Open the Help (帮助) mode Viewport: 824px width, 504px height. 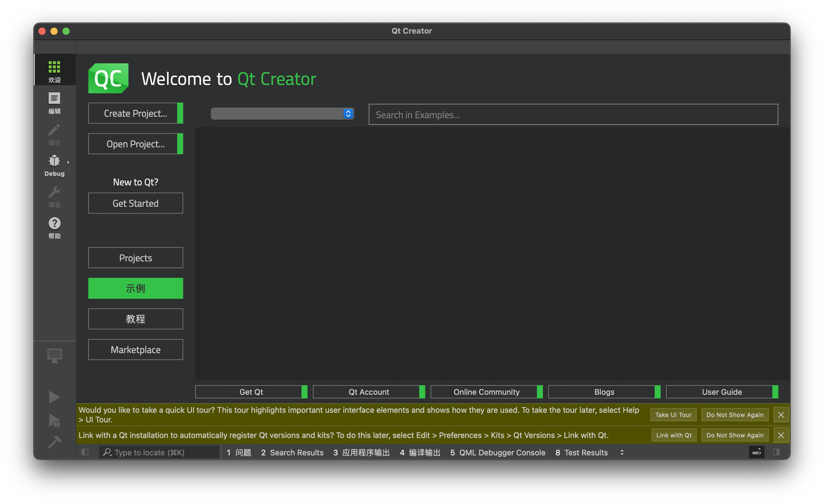[x=55, y=228]
